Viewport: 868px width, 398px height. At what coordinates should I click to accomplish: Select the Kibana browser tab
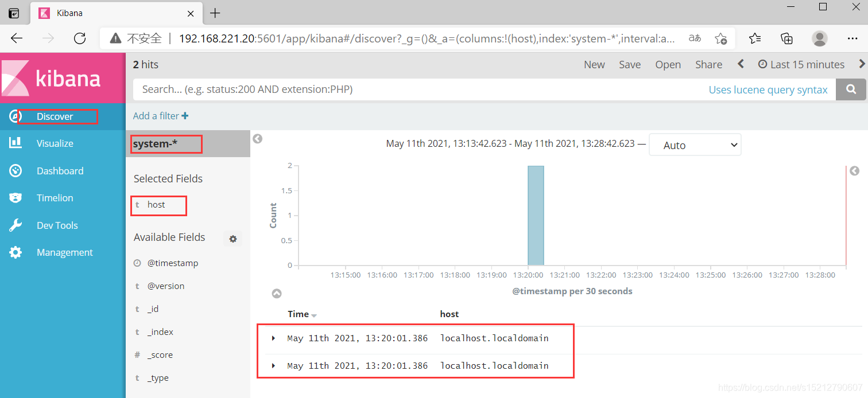116,13
